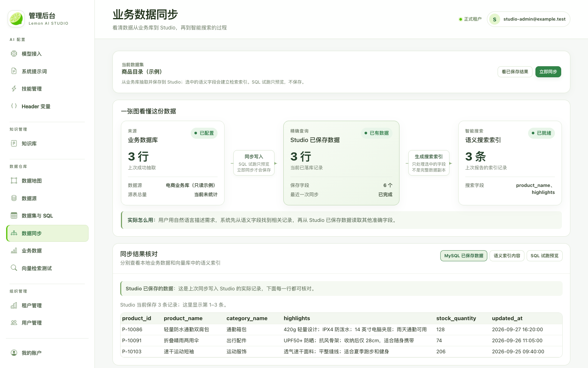Click the 数据同步 hierarchy icon
Image resolution: width=588 pixels, height=368 pixels.
coord(14,233)
